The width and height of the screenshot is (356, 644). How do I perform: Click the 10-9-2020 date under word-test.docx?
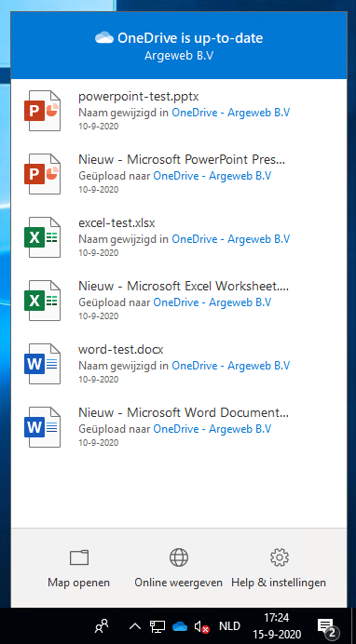coord(98,380)
